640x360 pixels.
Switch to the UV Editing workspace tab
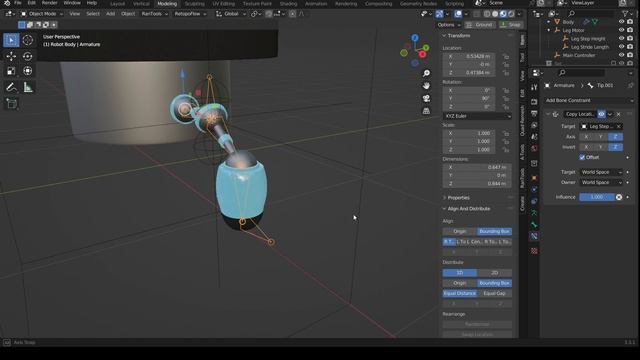(x=224, y=4)
